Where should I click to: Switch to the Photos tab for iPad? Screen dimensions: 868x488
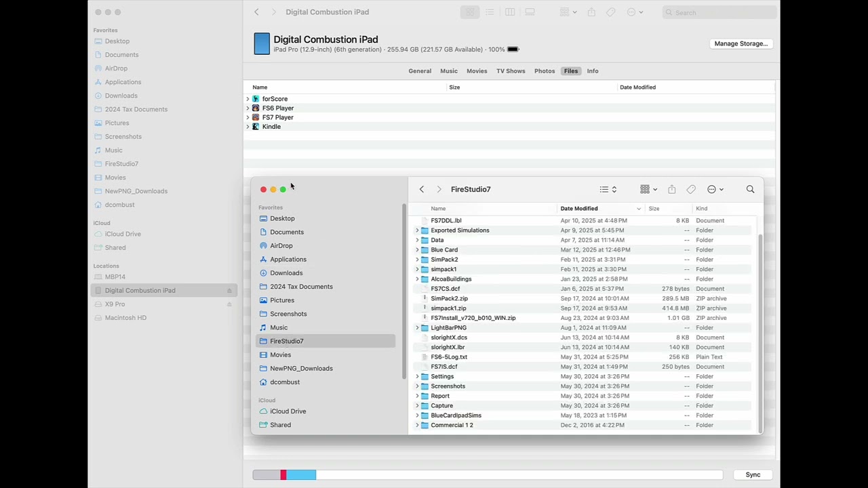point(545,71)
